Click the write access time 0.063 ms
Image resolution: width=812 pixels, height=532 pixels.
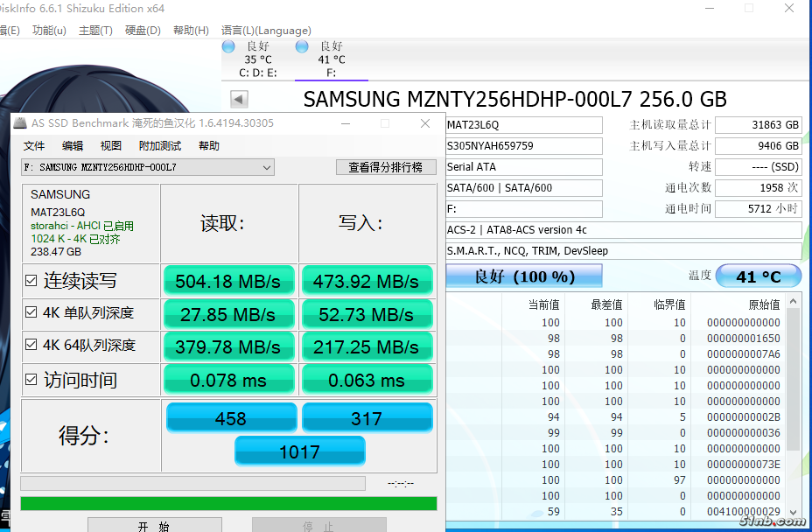tap(367, 380)
